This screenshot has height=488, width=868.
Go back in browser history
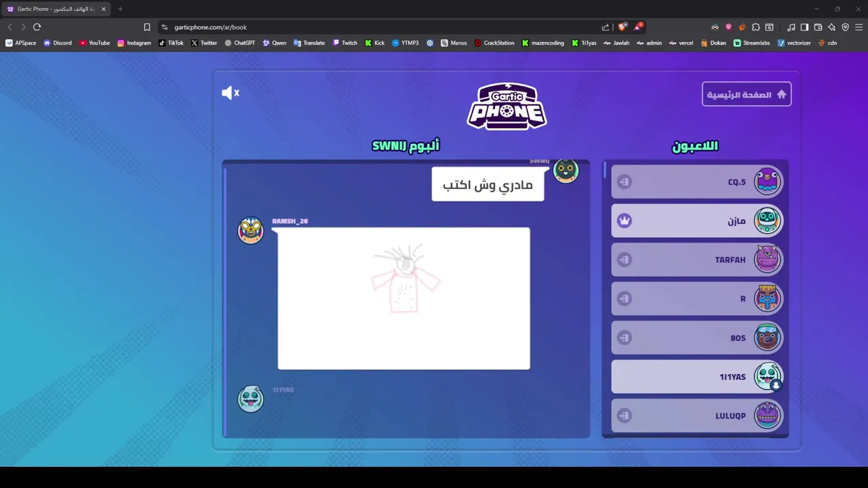pyautogui.click(x=9, y=27)
